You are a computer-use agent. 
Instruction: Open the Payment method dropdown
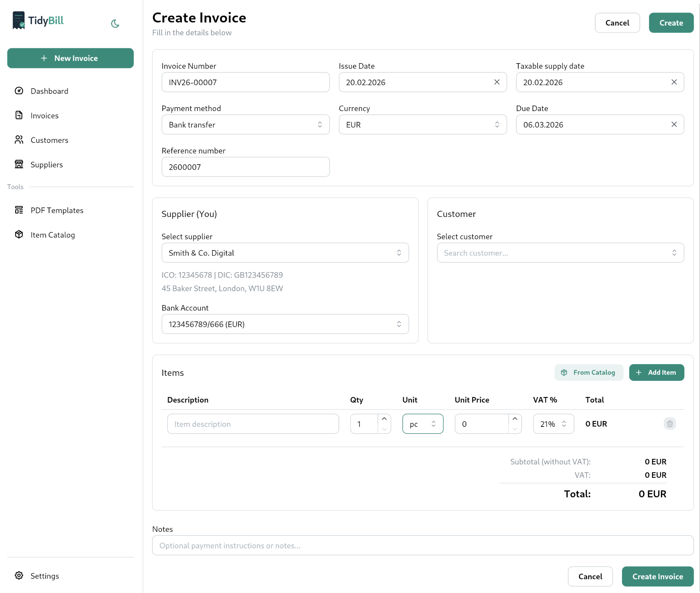[245, 124]
